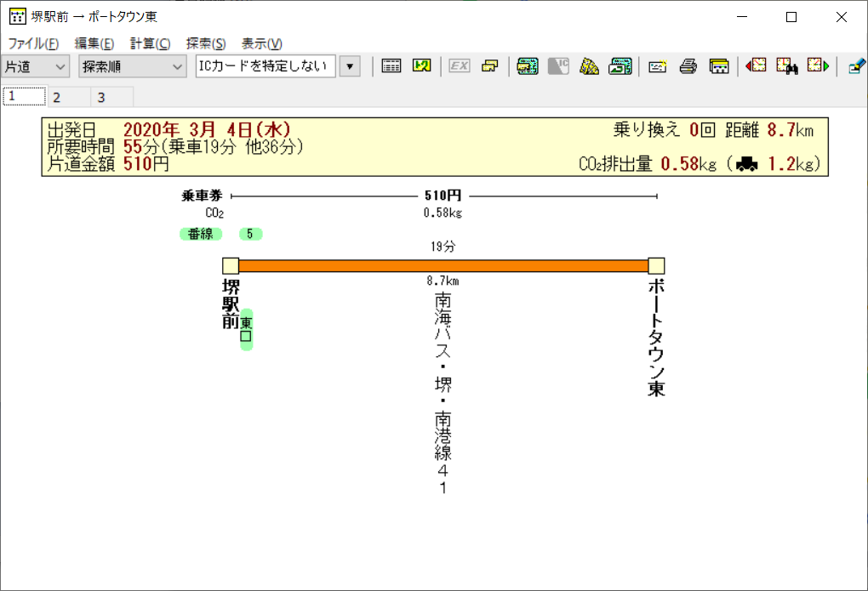
Task: Open the 計算(C) menu
Action: tap(150, 43)
